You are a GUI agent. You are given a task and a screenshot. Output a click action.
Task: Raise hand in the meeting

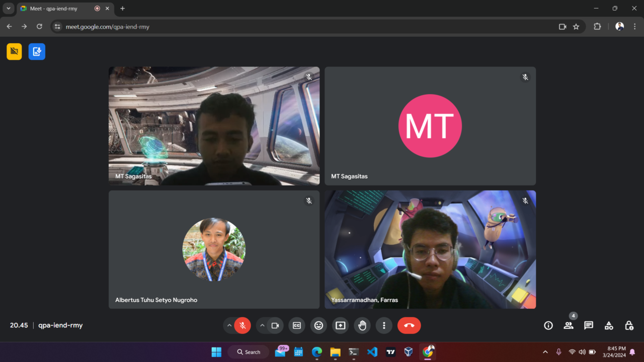point(362,325)
